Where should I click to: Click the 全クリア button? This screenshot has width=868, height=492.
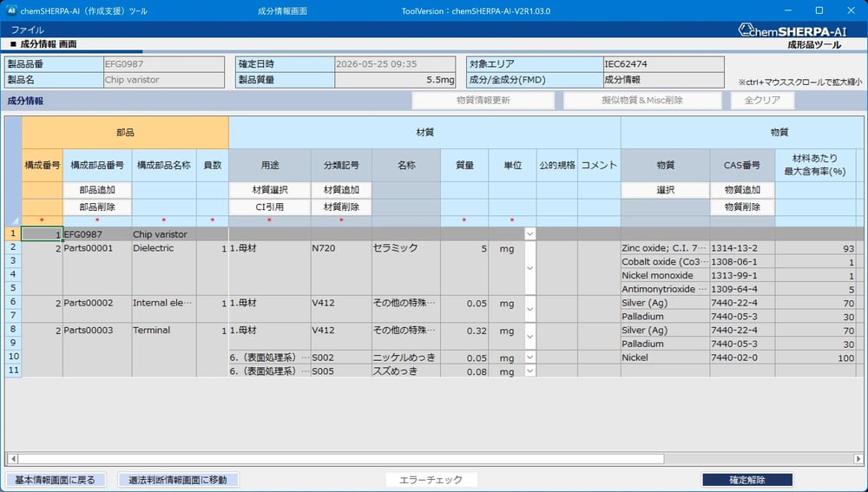point(762,100)
